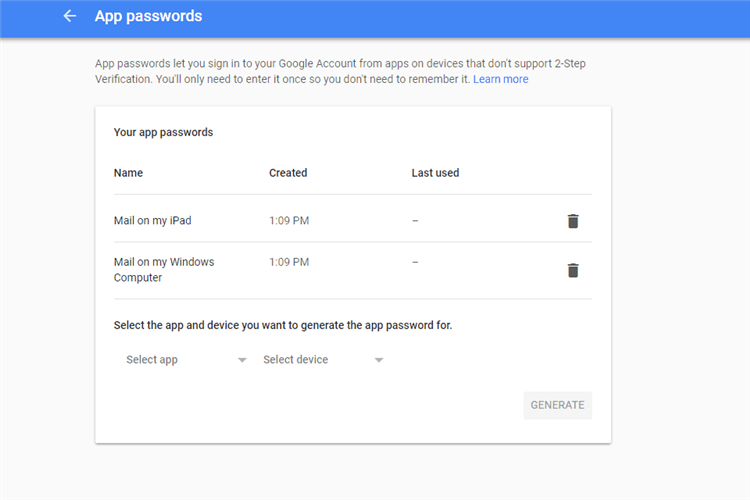
Task: Click the Windows Computer entry's created time
Action: click(x=289, y=262)
